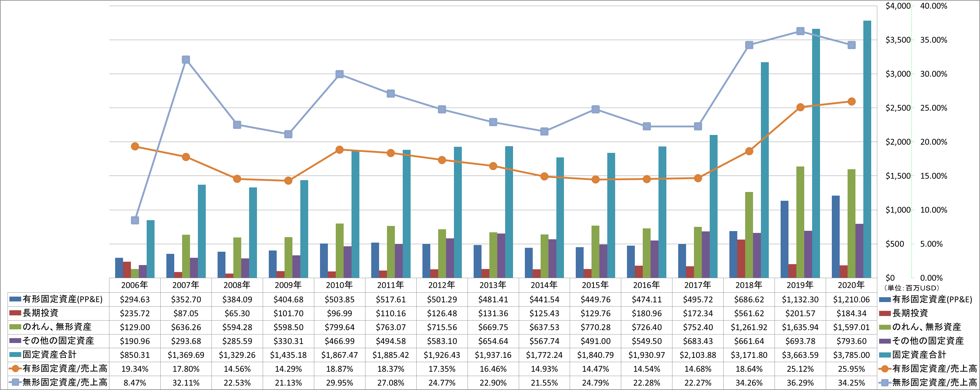
Task: Click tangible ratio value 19.34%
Action: (x=135, y=369)
